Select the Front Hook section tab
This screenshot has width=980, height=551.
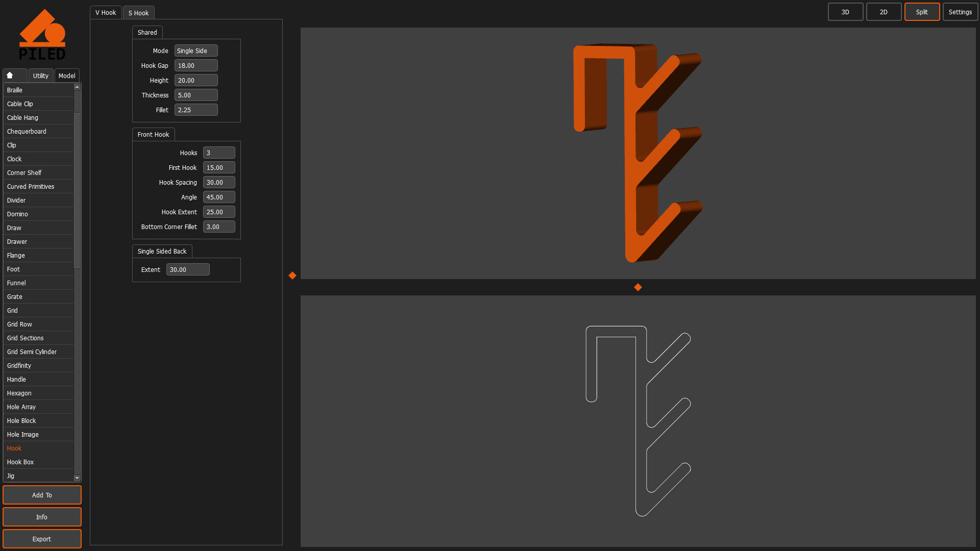coord(153,134)
